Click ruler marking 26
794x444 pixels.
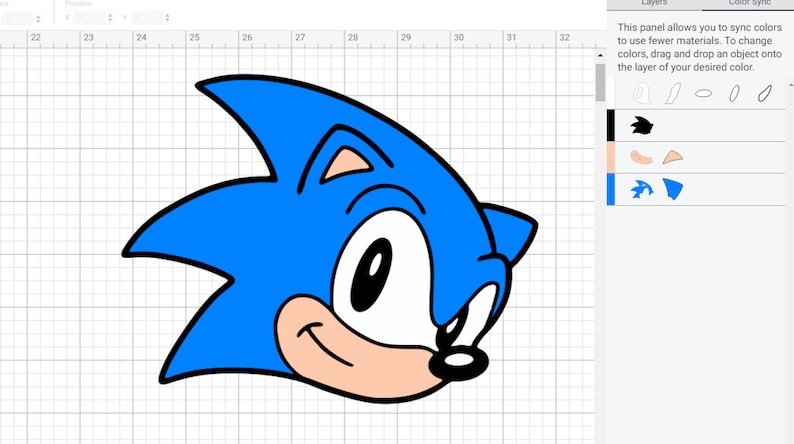(247, 37)
